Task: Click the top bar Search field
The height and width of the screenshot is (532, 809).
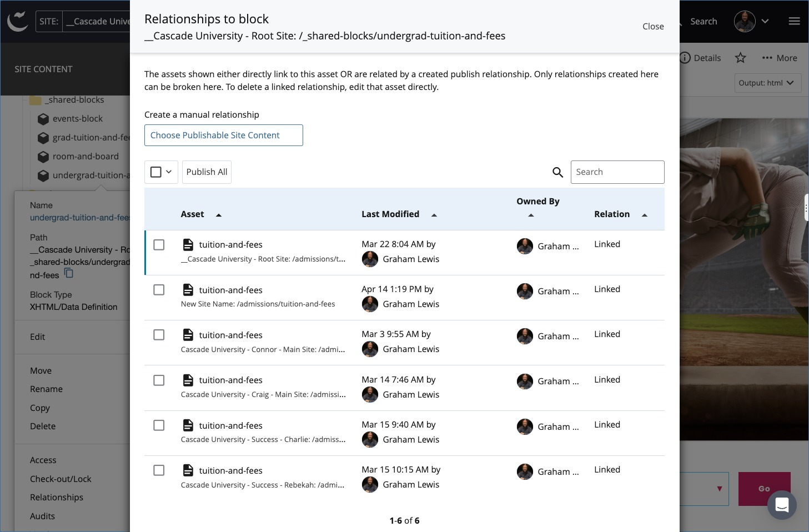Action: coord(704,21)
